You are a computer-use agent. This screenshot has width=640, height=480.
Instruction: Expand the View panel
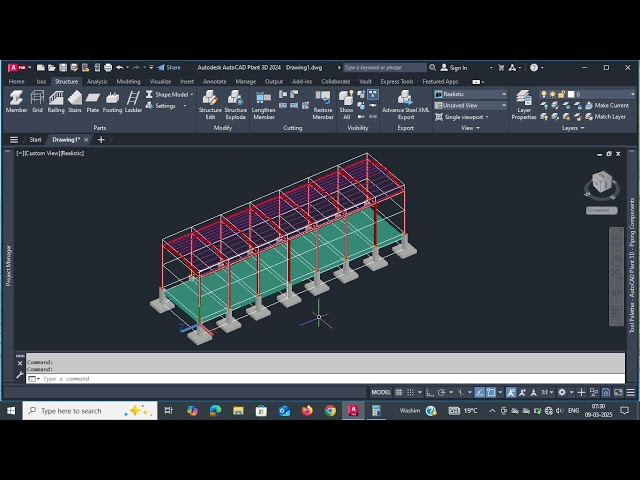[470, 128]
